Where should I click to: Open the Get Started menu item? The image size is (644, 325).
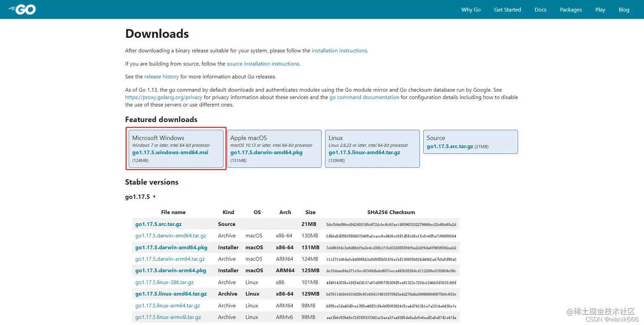tap(507, 10)
